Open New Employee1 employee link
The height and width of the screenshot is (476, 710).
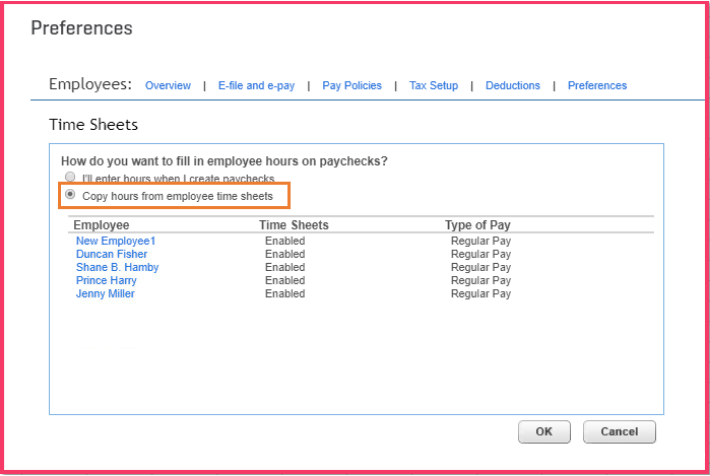116,241
